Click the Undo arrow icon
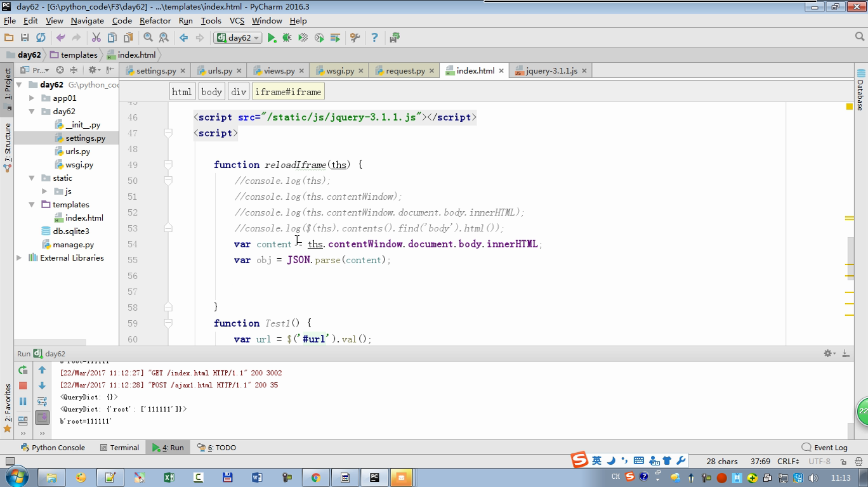868x487 pixels. [61, 38]
